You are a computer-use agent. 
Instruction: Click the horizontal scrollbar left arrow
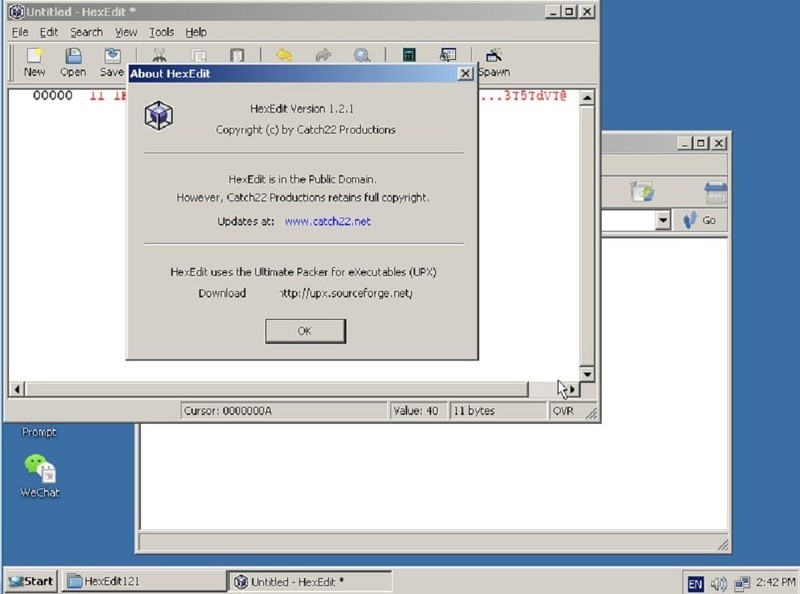pyautogui.click(x=17, y=389)
